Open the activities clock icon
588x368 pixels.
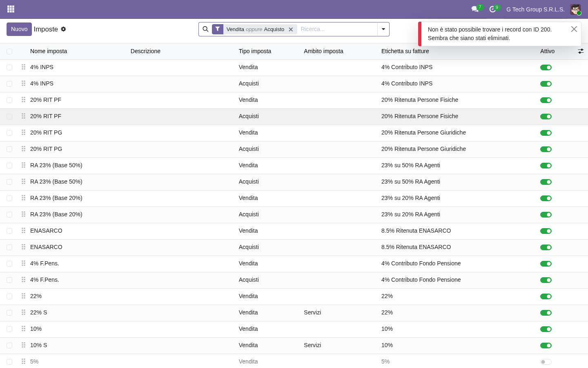[492, 9]
